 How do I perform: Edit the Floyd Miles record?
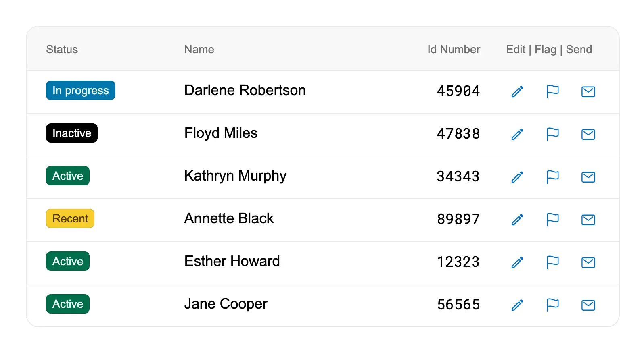517,134
